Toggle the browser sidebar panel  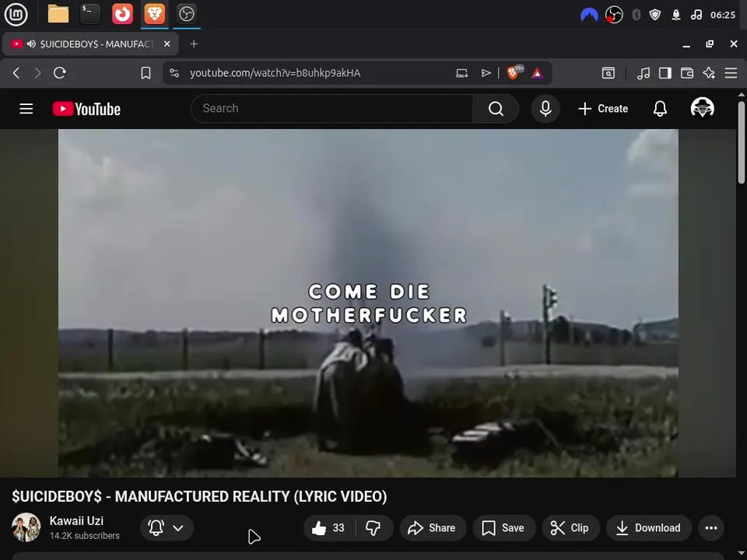665,73
